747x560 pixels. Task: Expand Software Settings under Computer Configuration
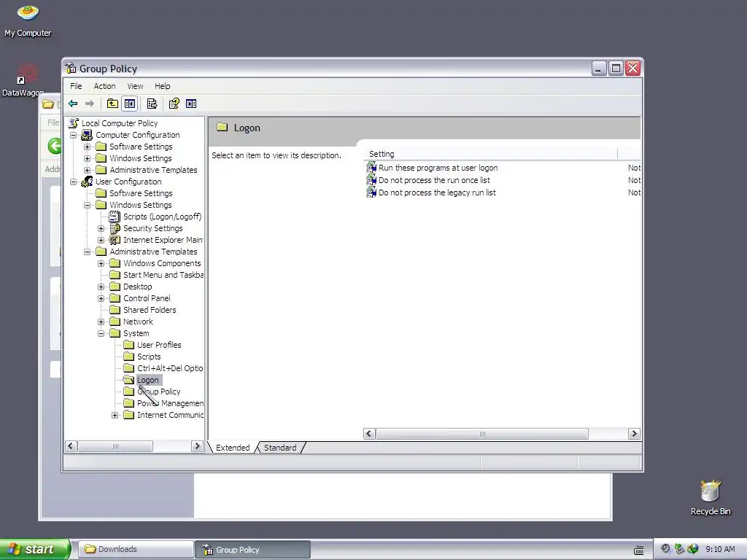click(88, 147)
